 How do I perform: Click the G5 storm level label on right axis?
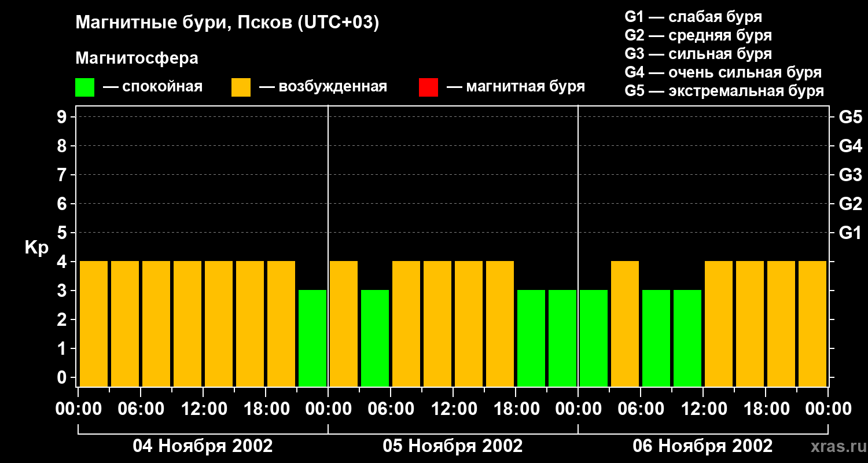pos(850,117)
